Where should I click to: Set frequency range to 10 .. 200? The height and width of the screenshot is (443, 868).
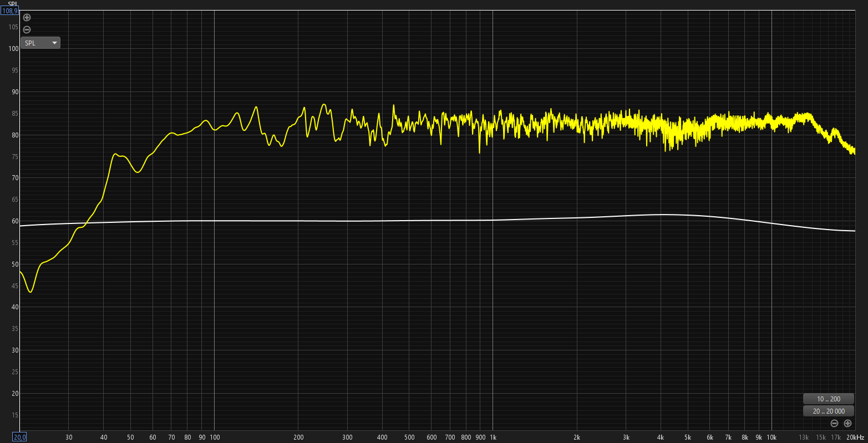tap(829, 399)
